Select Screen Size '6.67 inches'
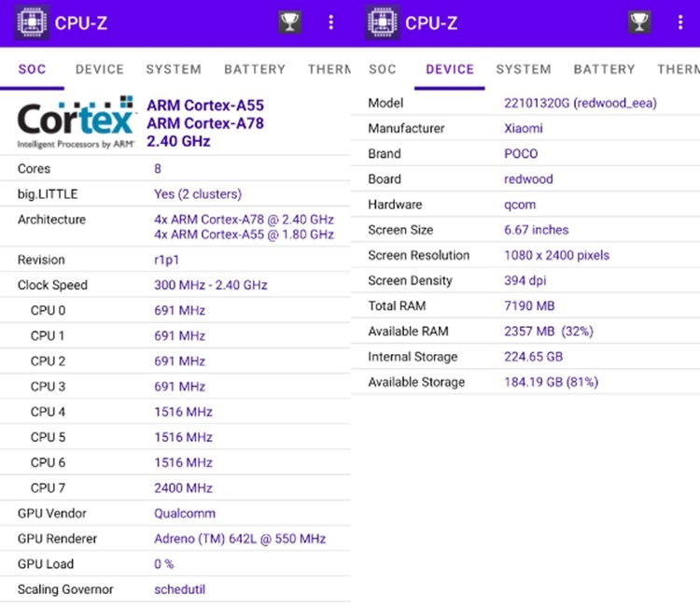The width and height of the screenshot is (700, 609). pyautogui.click(x=536, y=230)
